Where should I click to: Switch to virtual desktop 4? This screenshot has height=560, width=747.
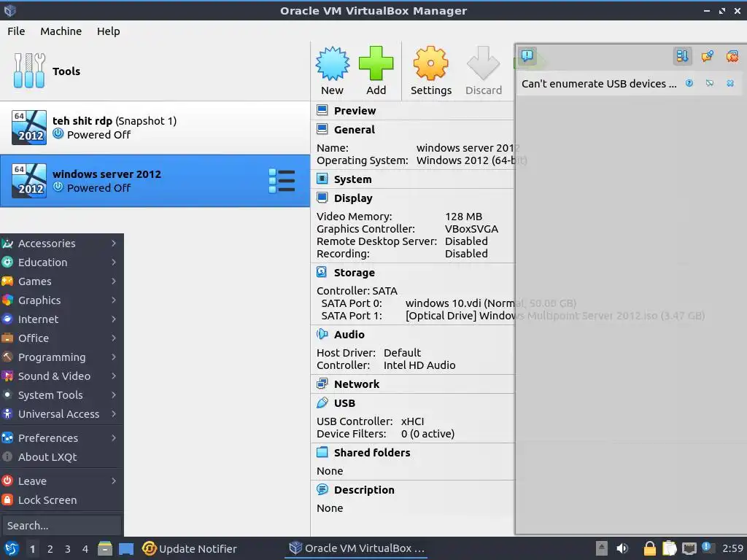pos(85,549)
